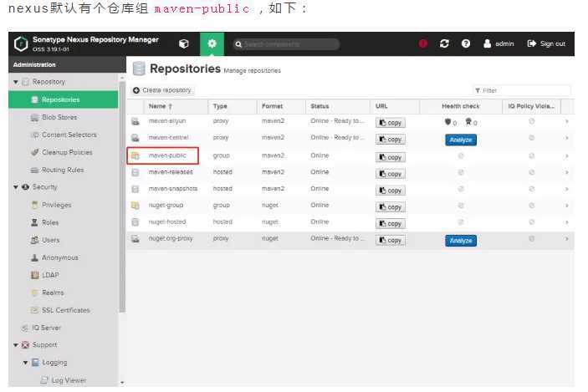Click Create repository button
The width and height of the screenshot is (588, 392).
pyautogui.click(x=163, y=90)
